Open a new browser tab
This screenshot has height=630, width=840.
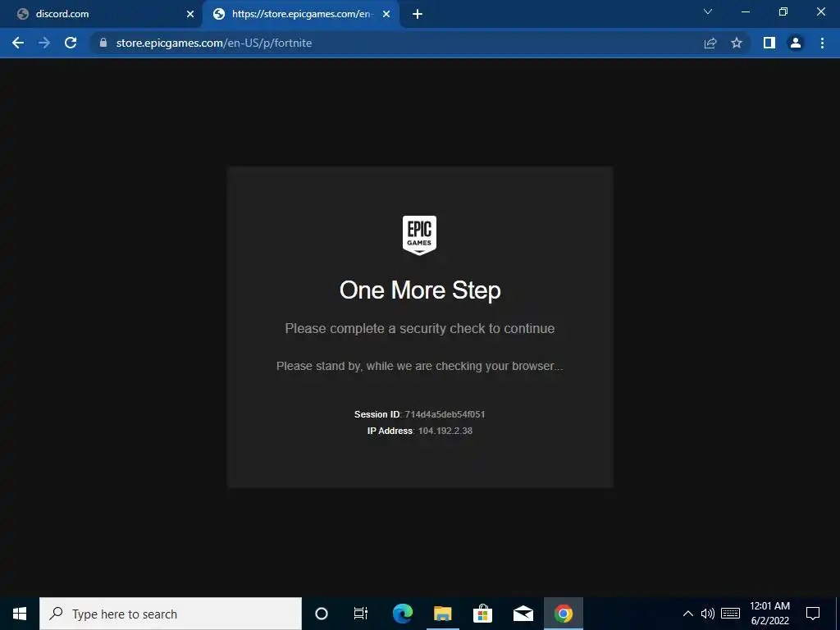418,15
